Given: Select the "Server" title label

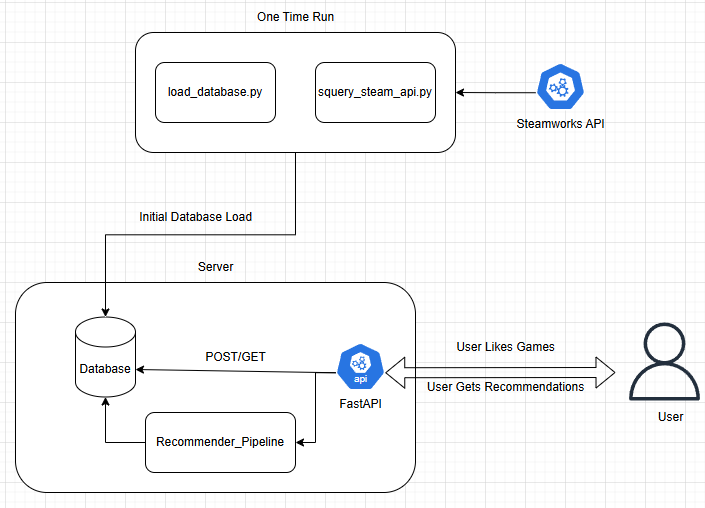Looking at the screenshot, I should [x=214, y=267].
